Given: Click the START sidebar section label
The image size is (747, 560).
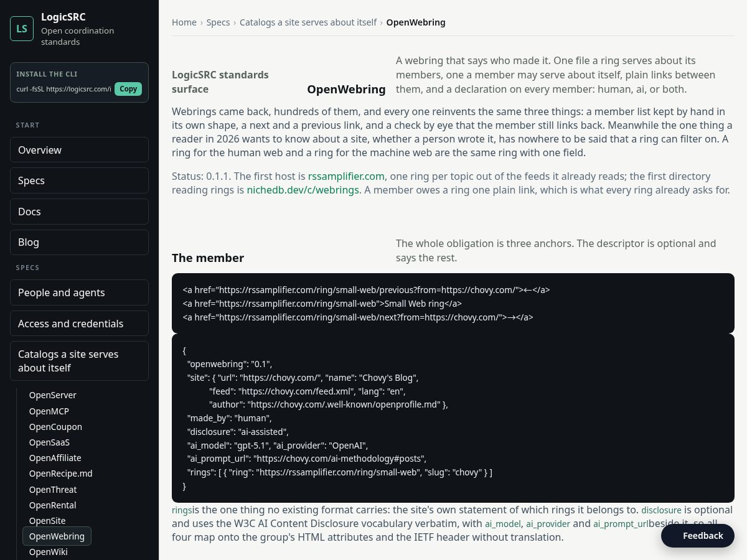Looking at the screenshot, I should pos(28,125).
